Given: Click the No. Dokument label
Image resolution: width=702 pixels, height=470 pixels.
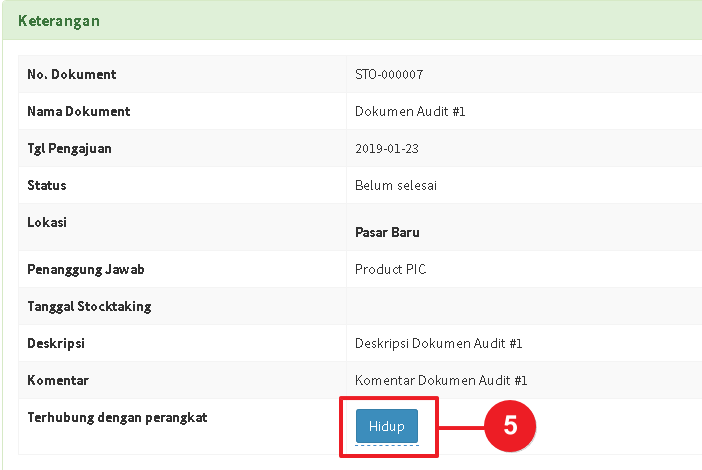Looking at the screenshot, I should 71,74.
